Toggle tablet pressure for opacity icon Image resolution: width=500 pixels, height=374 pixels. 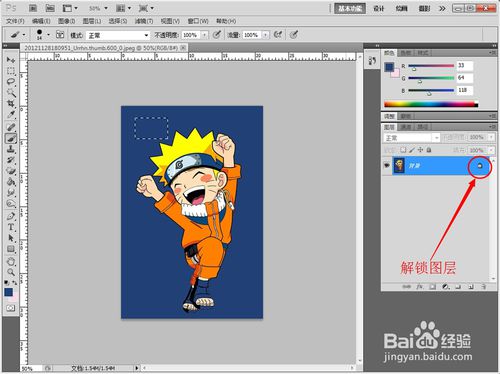(217, 35)
